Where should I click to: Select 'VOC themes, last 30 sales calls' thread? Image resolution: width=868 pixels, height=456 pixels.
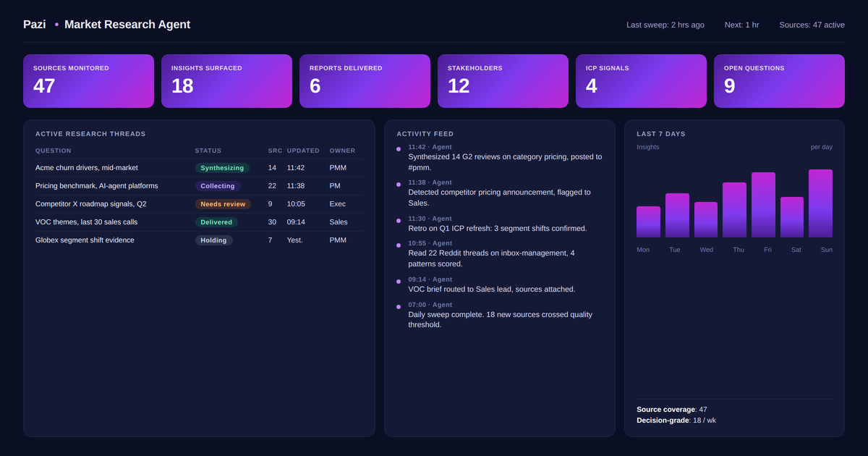point(199,222)
